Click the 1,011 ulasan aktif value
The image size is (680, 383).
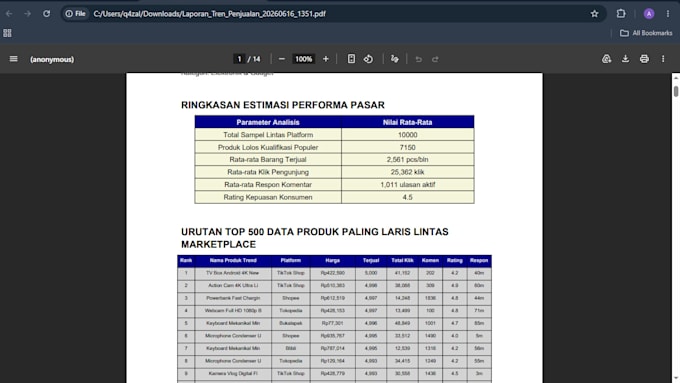click(x=408, y=185)
